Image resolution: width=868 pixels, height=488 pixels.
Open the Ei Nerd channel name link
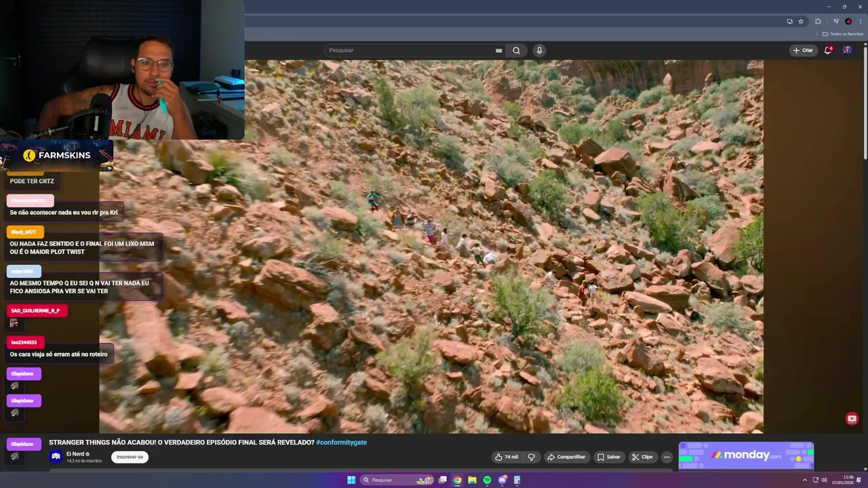(x=75, y=453)
